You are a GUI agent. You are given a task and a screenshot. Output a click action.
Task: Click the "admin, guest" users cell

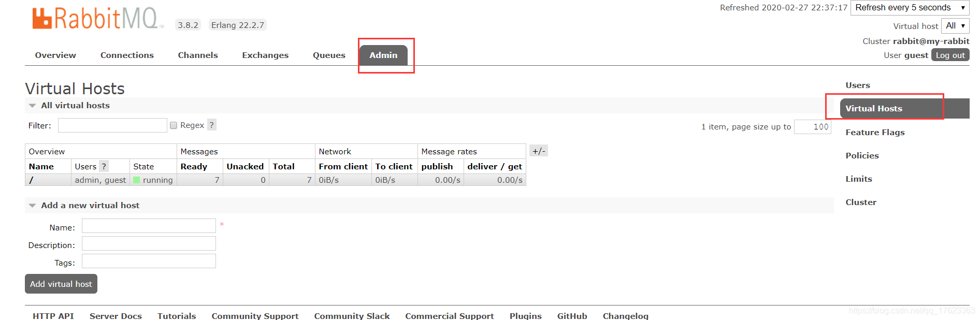click(100, 180)
